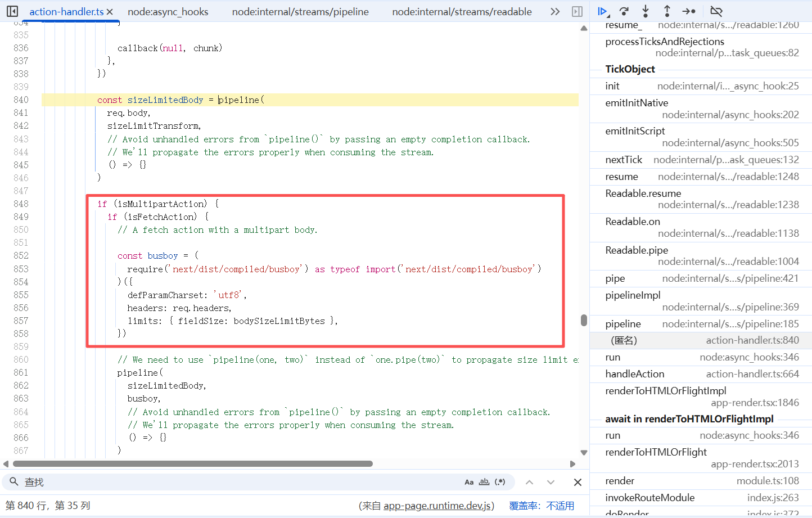Toggle deactivate breakpoints
This screenshot has width=812, height=518.
pyautogui.click(x=716, y=11)
